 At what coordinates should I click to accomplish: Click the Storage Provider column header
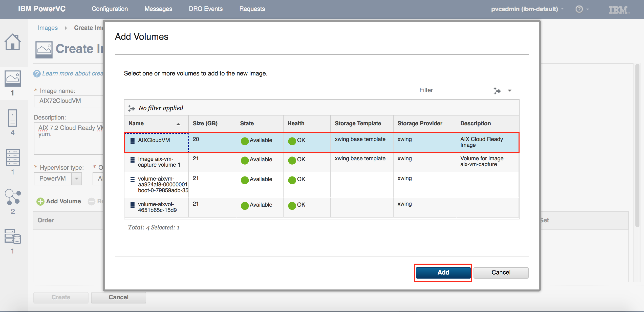[x=424, y=124]
